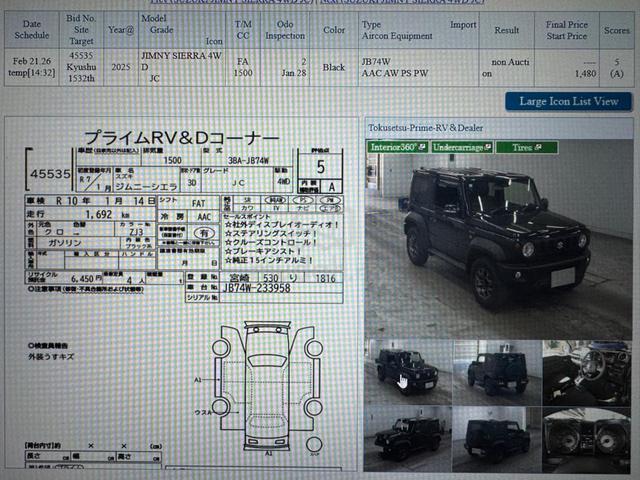Click lot number '45535' on auction sheet

coord(50,174)
